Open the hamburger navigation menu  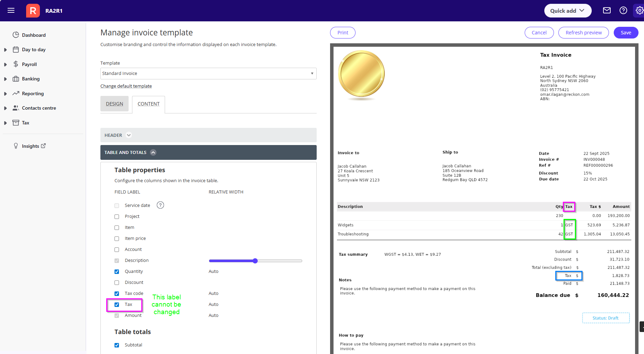pos(11,10)
